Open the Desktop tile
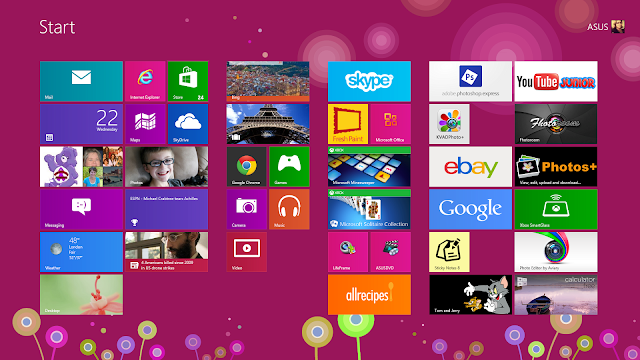Screen dimensions: 640x360 81,295
